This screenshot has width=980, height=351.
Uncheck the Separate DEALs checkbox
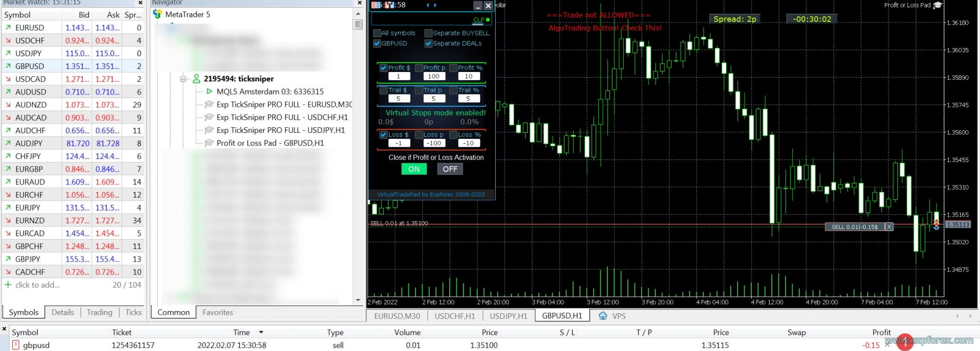point(429,43)
